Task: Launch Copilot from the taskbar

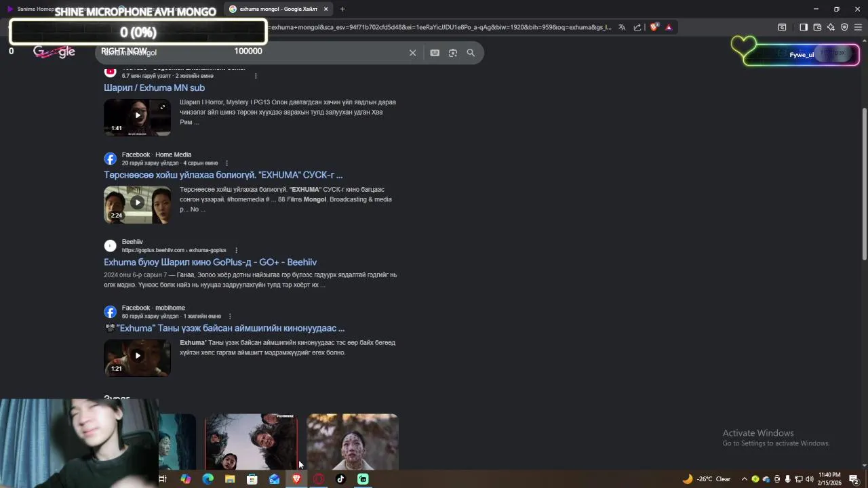Action: 186,479
